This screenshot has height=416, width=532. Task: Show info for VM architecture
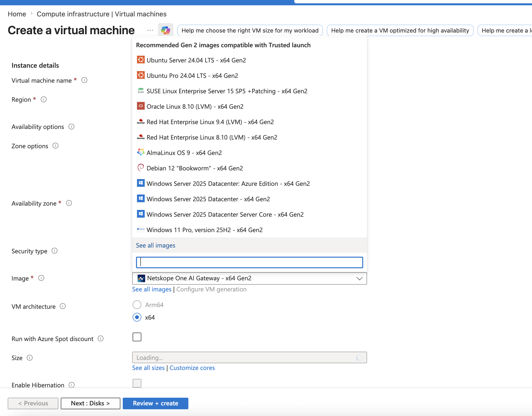pyautogui.click(x=63, y=306)
